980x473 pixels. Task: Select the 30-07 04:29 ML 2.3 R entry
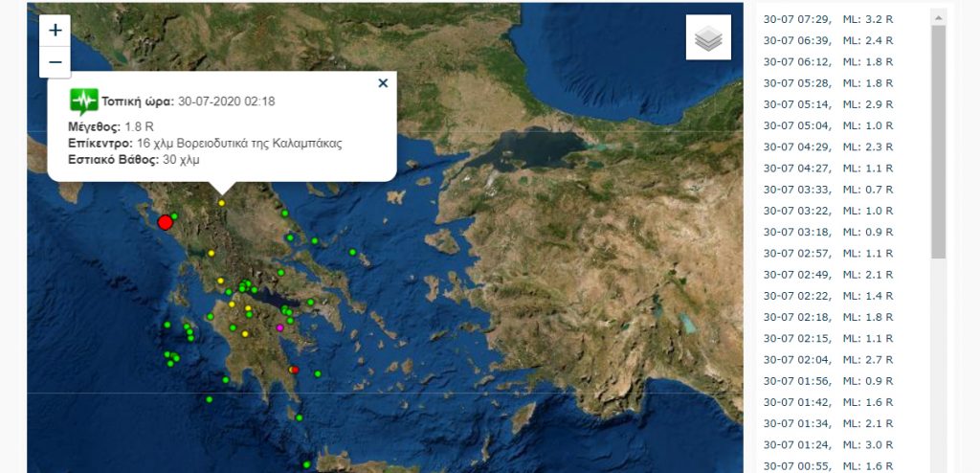pyautogui.click(x=828, y=146)
